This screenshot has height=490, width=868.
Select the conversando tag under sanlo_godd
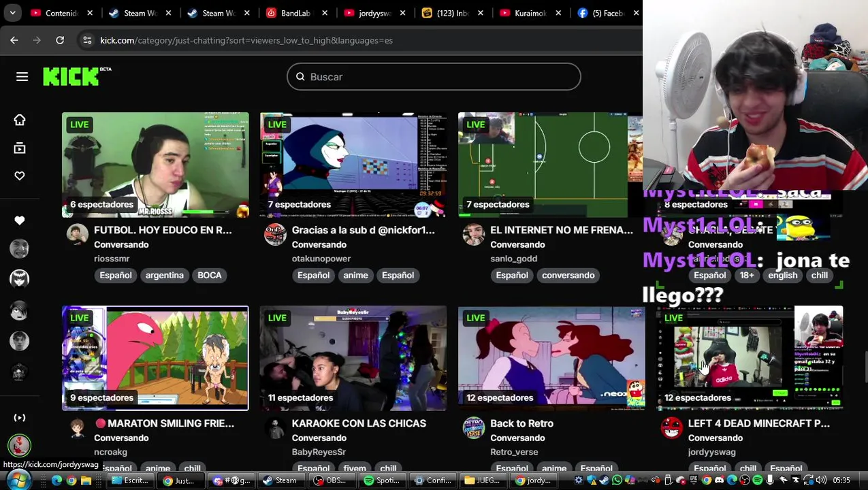[568, 275]
